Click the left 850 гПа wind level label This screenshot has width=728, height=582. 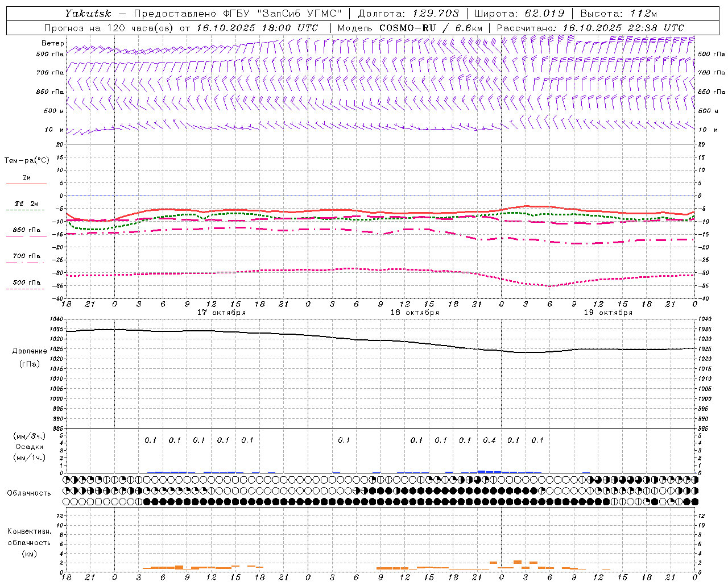[50, 92]
